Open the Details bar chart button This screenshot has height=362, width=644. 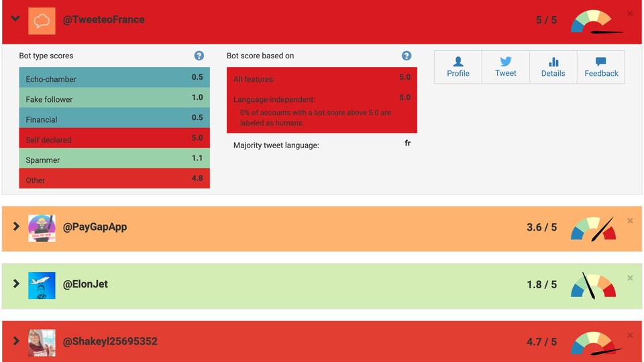pos(553,67)
